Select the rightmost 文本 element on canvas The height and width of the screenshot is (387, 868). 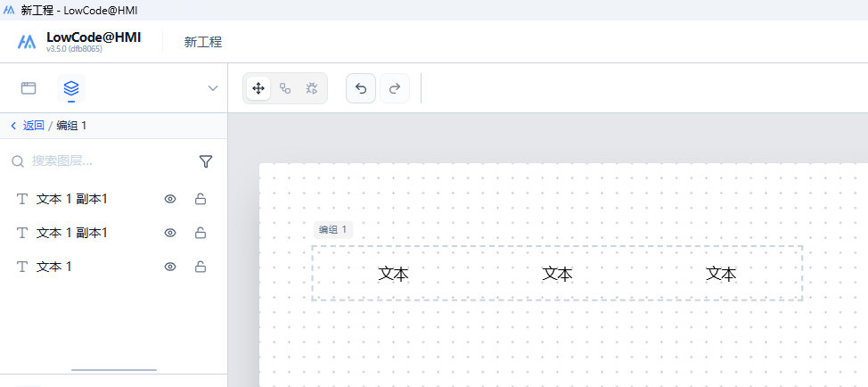coord(721,274)
